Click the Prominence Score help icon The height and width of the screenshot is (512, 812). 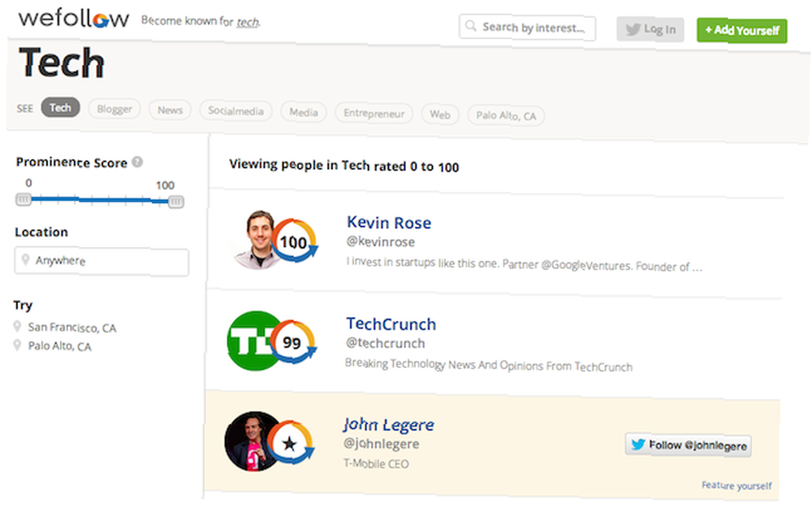pyautogui.click(x=137, y=163)
